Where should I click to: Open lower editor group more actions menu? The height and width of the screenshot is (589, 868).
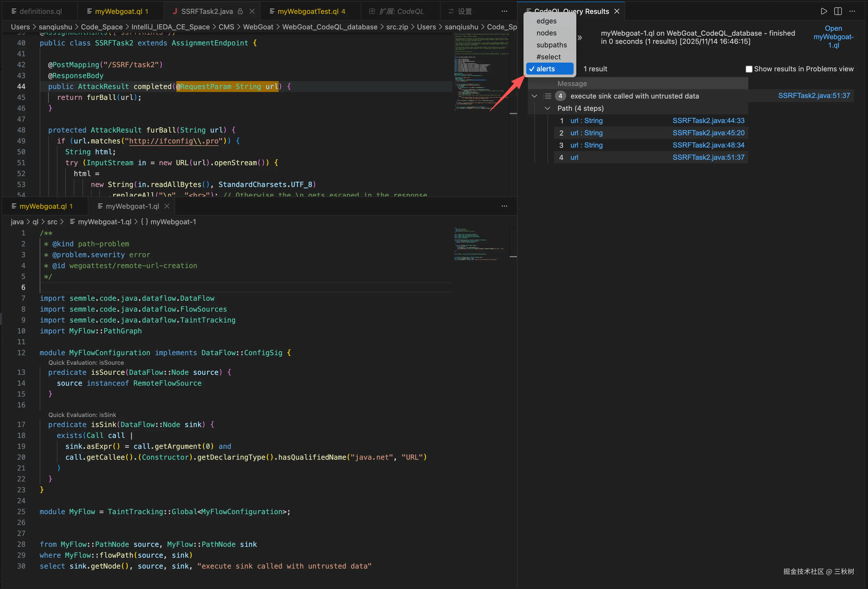[504, 206]
